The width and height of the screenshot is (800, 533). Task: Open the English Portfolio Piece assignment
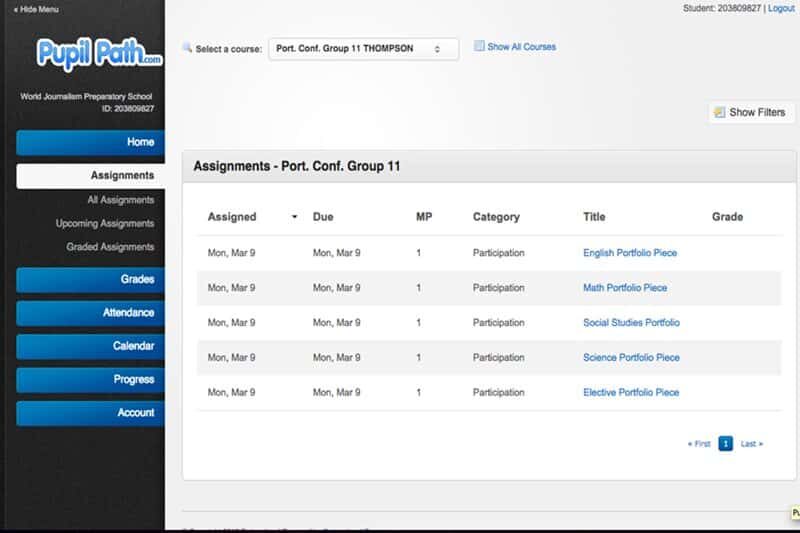pos(630,253)
